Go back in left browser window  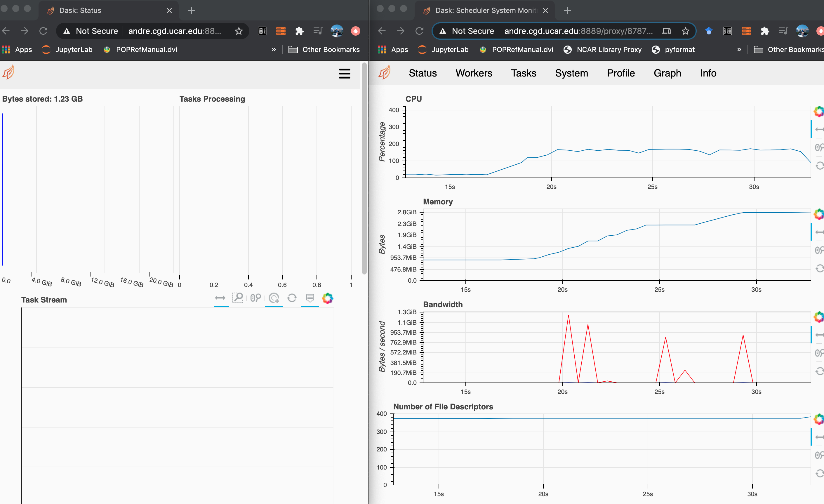[x=6, y=31]
